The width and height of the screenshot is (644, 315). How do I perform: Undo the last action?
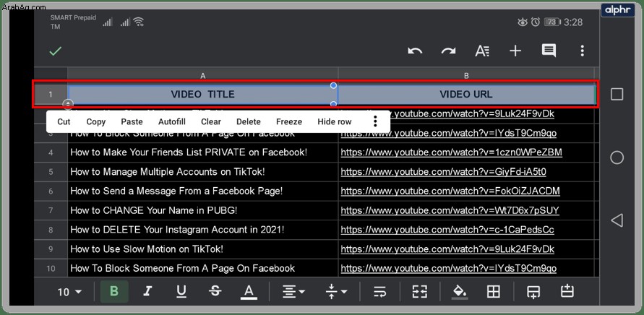click(415, 51)
